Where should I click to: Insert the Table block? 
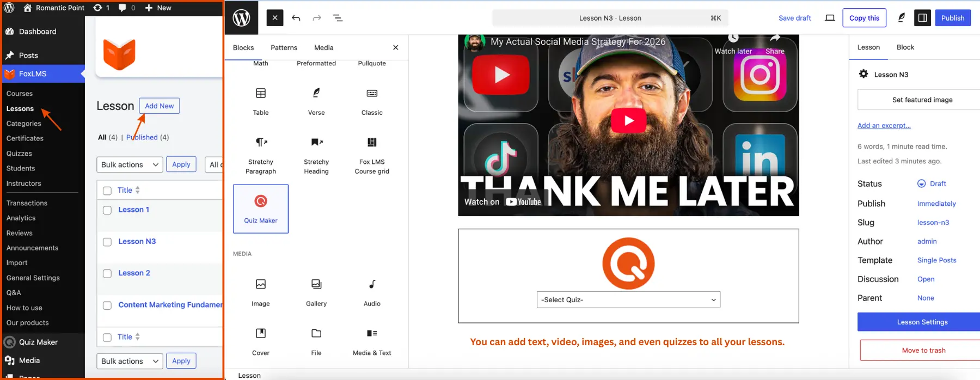coord(261,101)
